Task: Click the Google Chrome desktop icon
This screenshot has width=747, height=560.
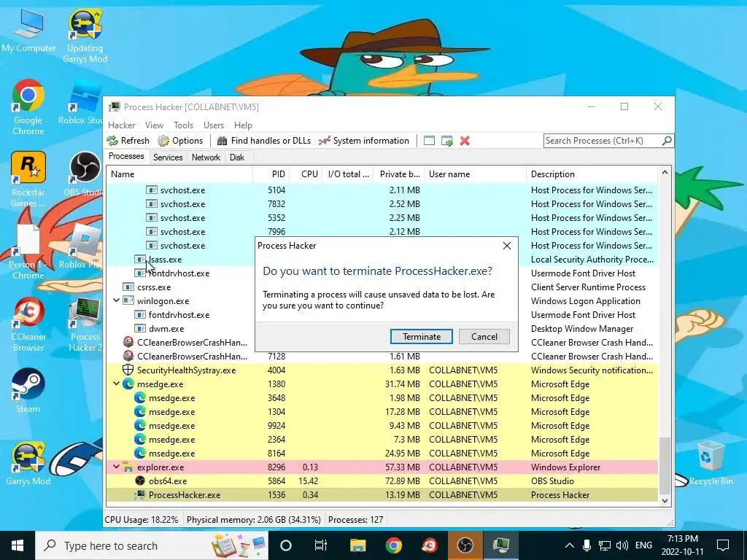Action: [28, 108]
